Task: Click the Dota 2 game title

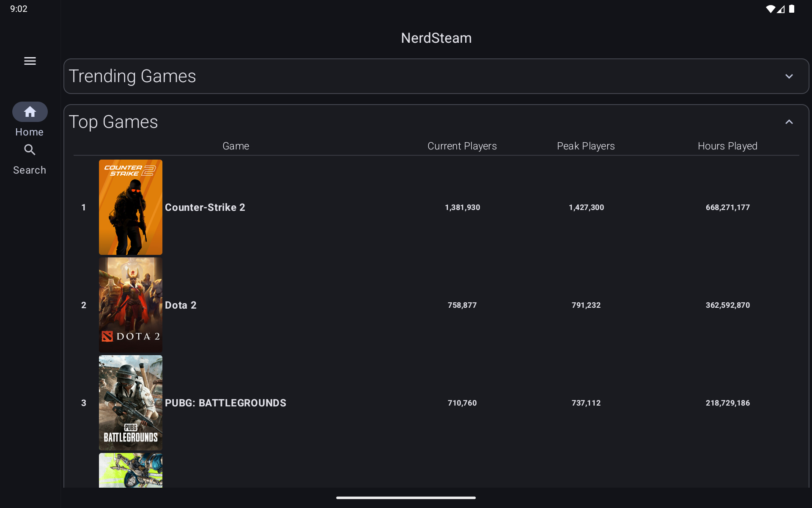Action: click(x=181, y=305)
